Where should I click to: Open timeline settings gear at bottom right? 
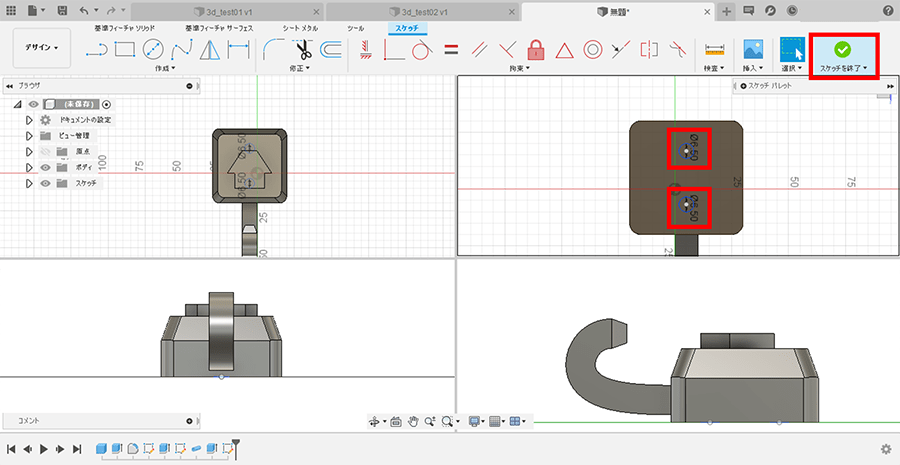click(x=885, y=449)
